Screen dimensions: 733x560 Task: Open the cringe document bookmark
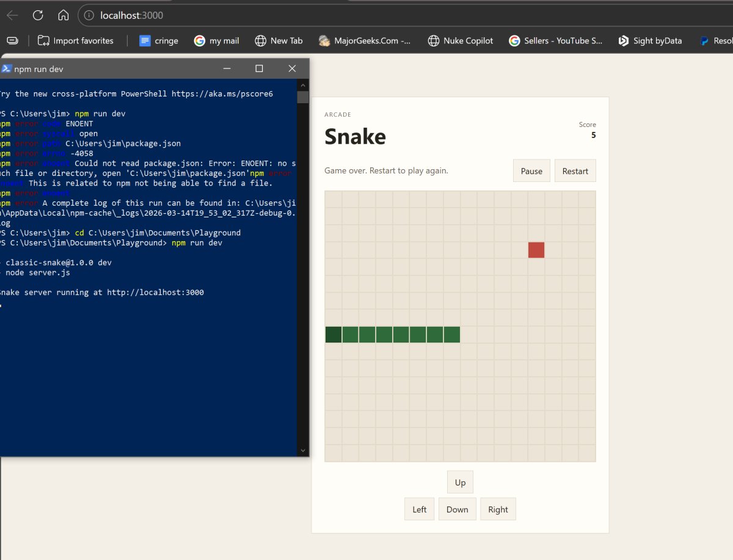[x=159, y=41]
